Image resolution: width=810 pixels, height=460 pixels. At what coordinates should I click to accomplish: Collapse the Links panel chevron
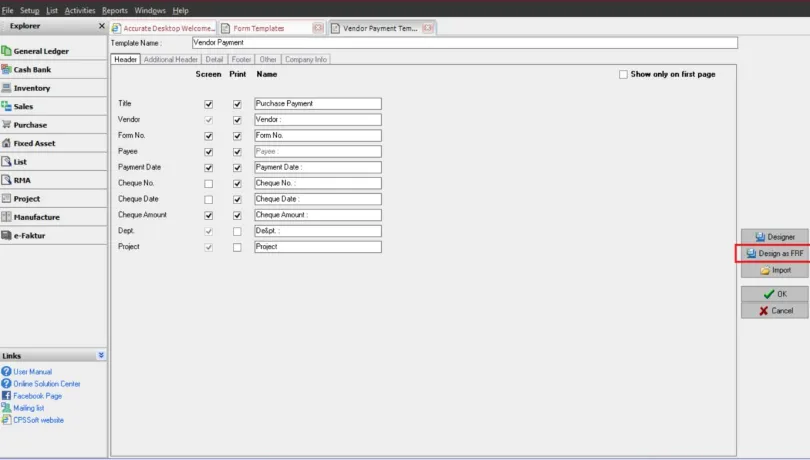click(100, 355)
